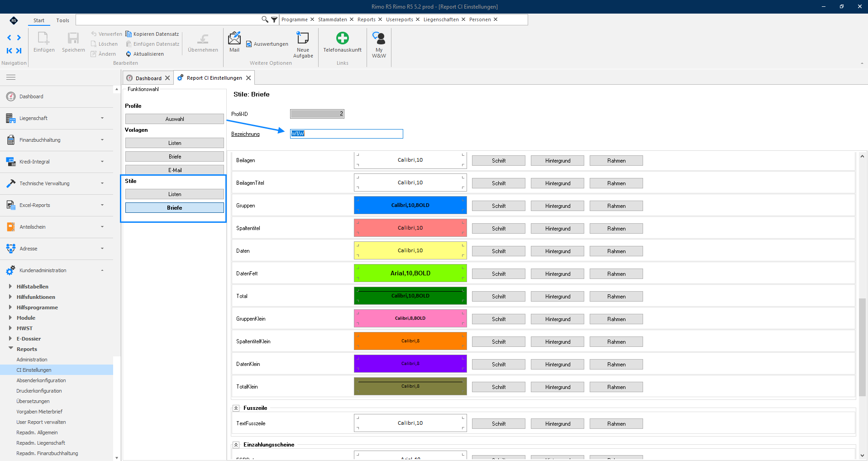
Task: Click the Auswahl button under Profile
Action: (x=175, y=119)
